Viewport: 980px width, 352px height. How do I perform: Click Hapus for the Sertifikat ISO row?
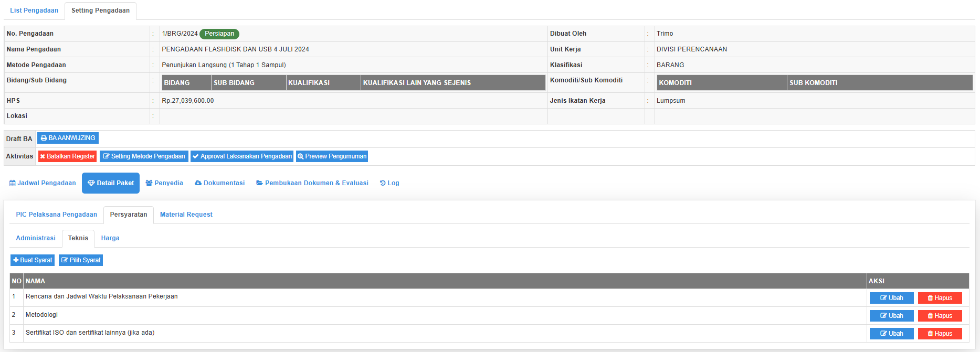(940, 334)
